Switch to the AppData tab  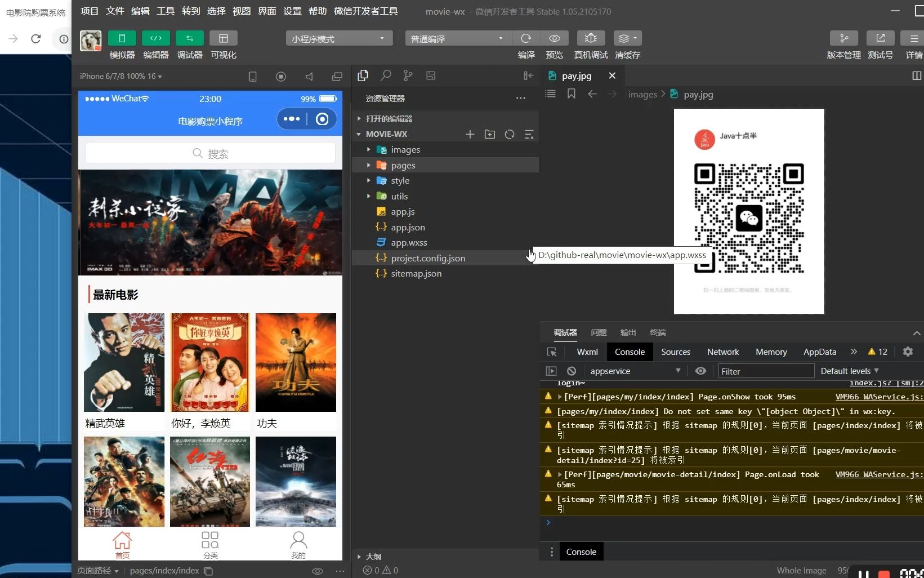coord(819,352)
